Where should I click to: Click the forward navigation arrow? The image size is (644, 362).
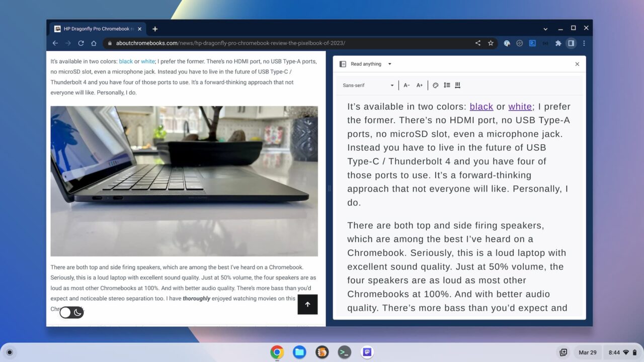coord(68,43)
